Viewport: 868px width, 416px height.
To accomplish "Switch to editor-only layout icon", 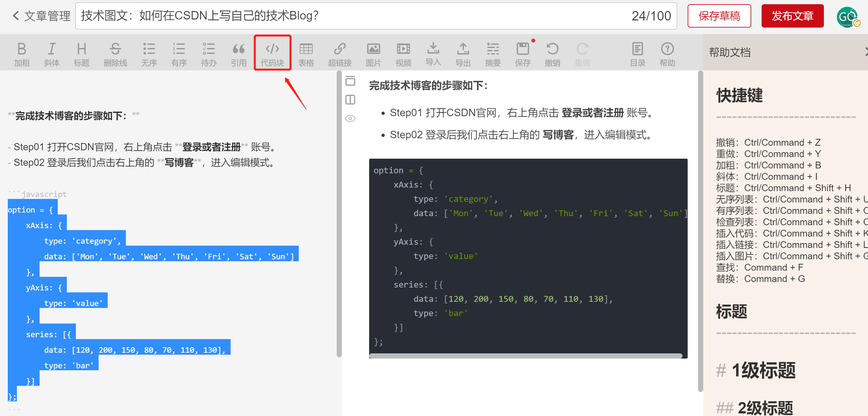I will point(350,80).
